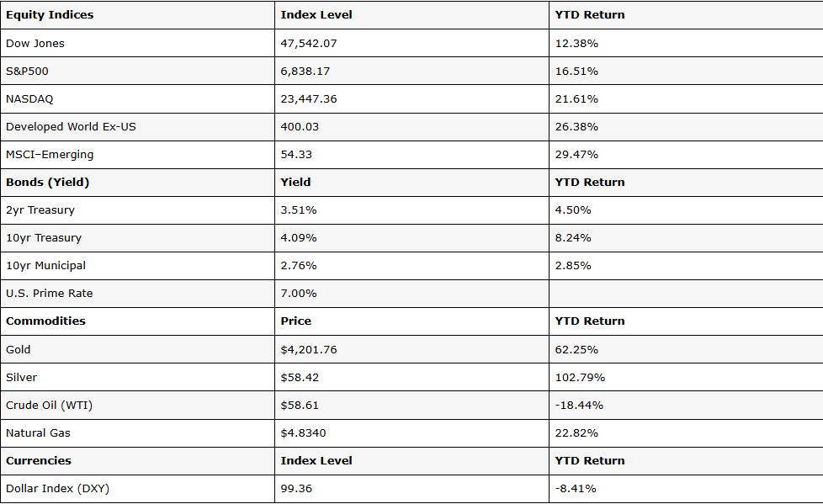Select the Dow Jones row label
The height and width of the screenshot is (504, 823).
click(35, 44)
